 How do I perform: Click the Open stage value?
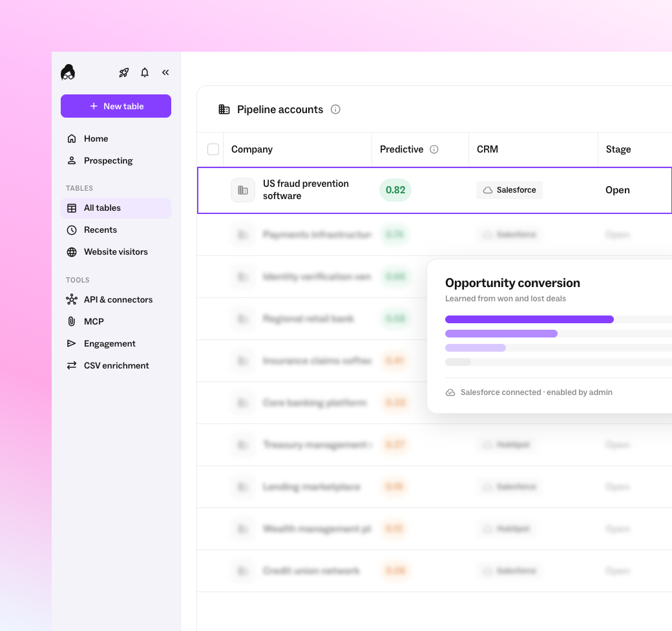tap(617, 190)
